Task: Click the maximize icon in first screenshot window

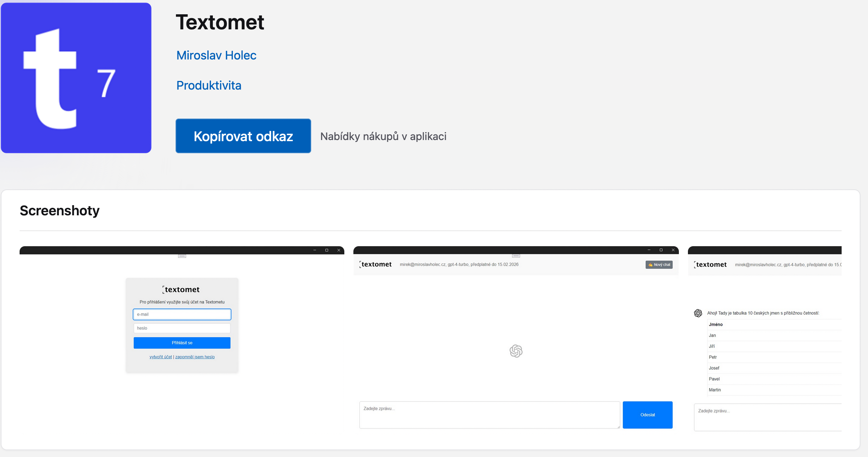Action: [x=327, y=250]
